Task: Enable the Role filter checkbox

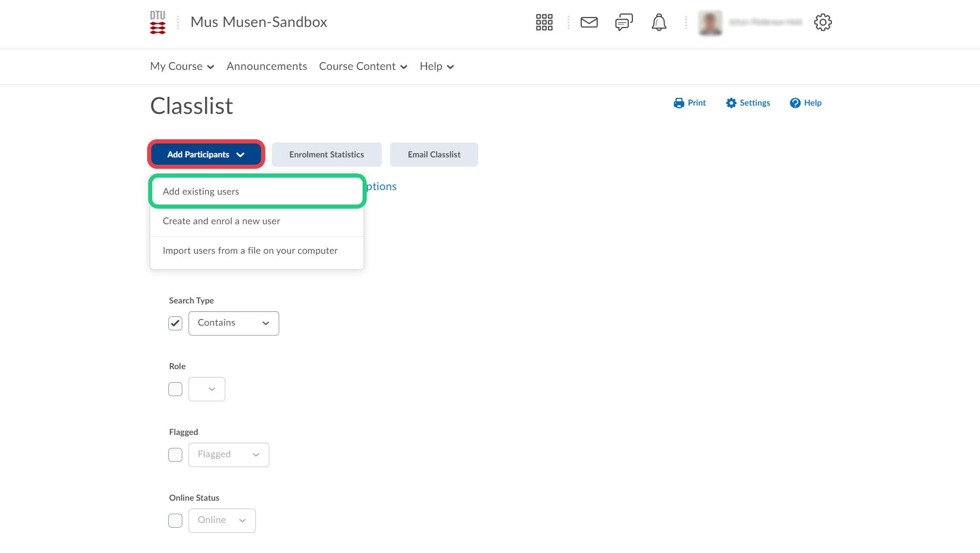Action: 175,389
